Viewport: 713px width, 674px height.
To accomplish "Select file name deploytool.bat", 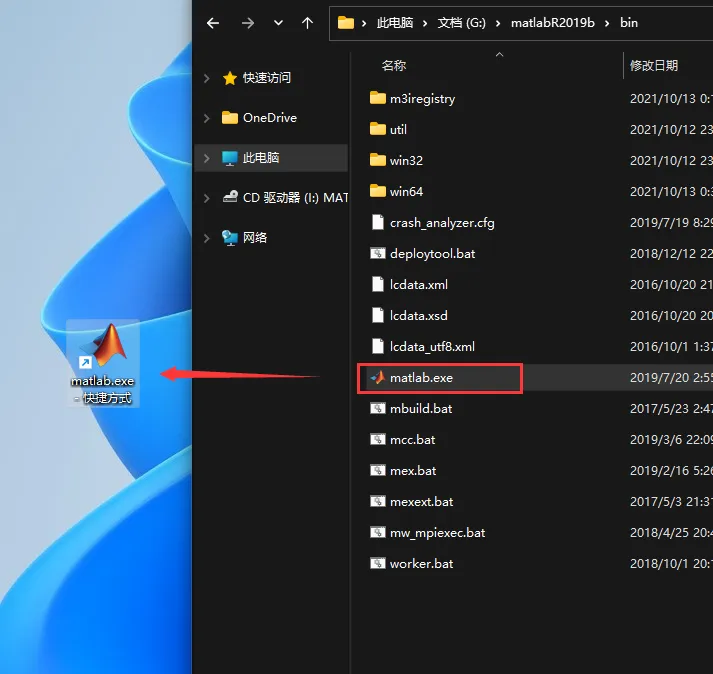I will tap(432, 254).
